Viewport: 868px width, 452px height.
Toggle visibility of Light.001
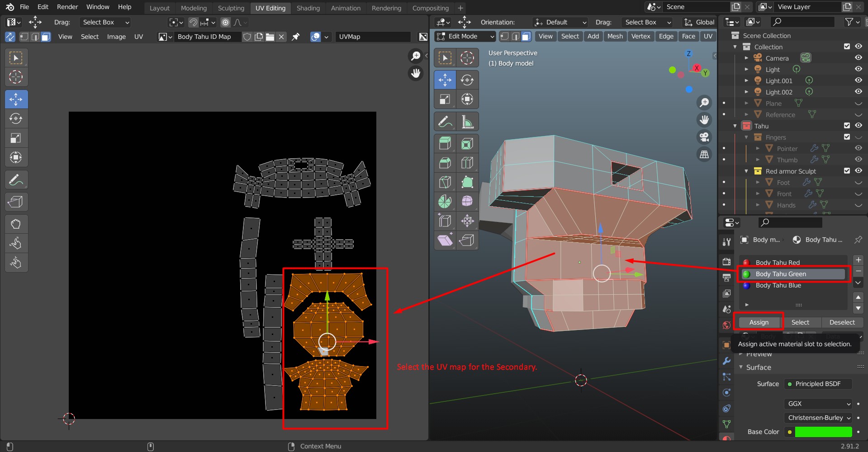pos(858,80)
